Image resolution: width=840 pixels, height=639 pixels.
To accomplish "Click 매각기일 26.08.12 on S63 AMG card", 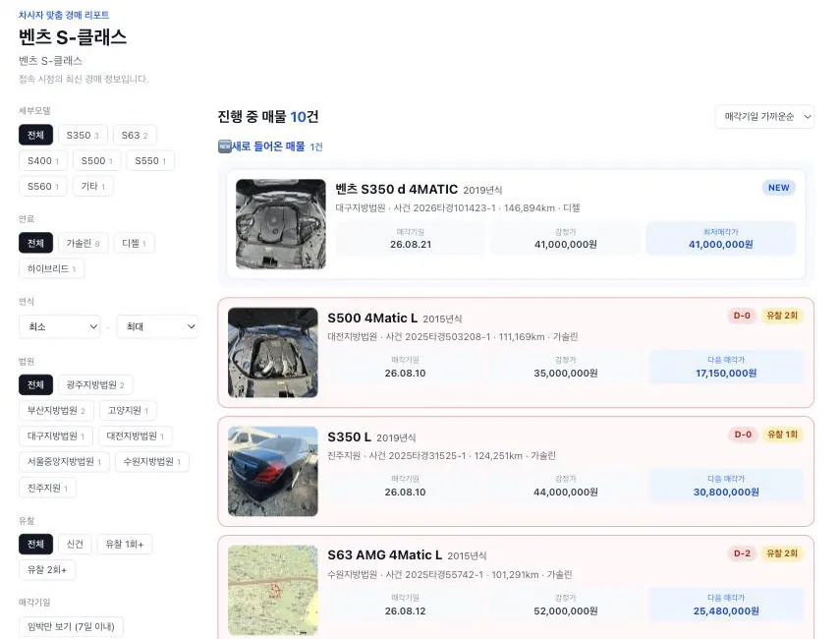I will point(405,606).
